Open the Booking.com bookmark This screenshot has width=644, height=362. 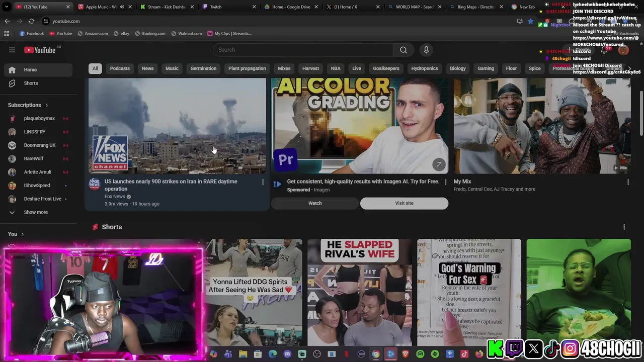[x=150, y=34]
